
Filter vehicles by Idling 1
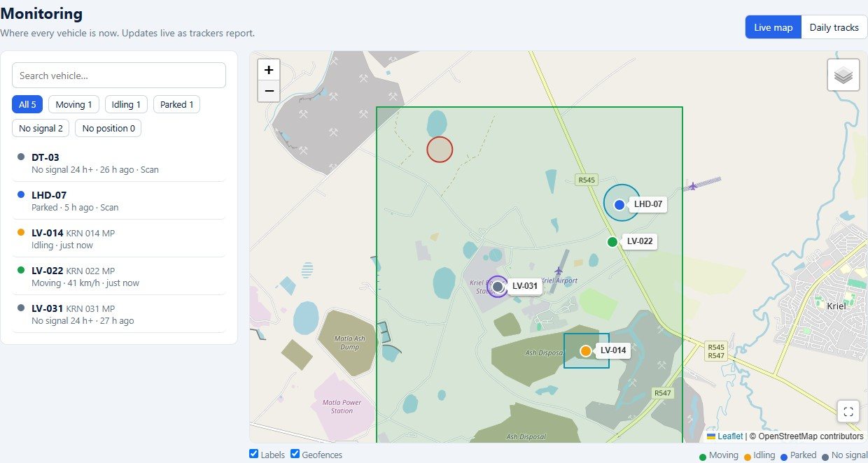point(126,105)
